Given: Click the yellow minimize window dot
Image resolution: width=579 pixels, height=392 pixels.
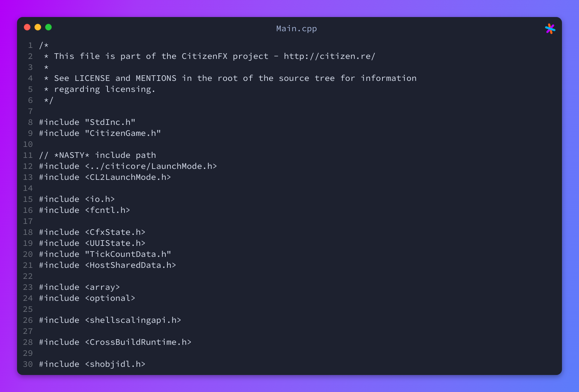Looking at the screenshot, I should pyautogui.click(x=38, y=27).
